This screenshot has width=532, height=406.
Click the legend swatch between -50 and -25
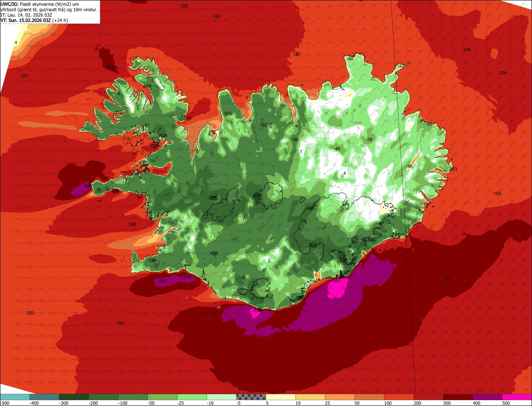[x=163, y=397]
